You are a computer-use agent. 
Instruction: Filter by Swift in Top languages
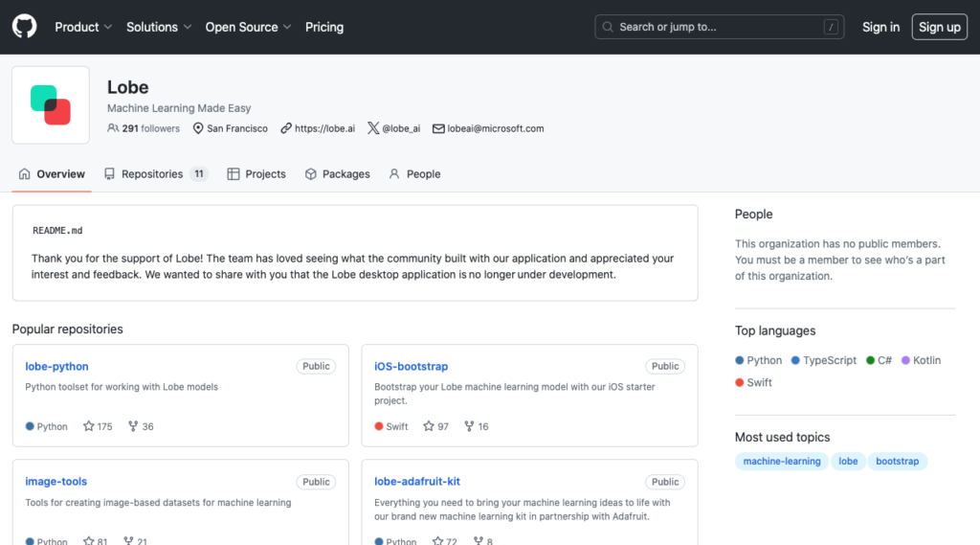point(753,382)
